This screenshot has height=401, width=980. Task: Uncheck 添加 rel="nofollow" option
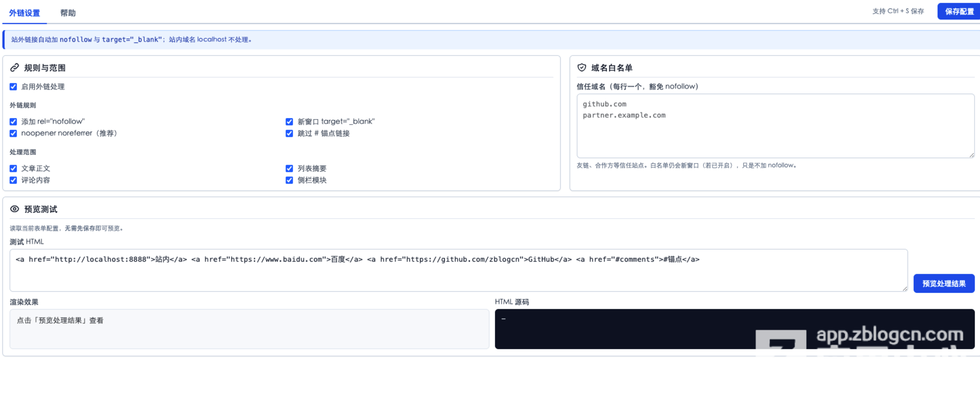click(13, 121)
